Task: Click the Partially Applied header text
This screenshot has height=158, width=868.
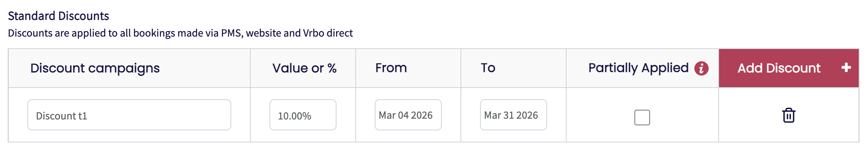Action: coord(638,68)
